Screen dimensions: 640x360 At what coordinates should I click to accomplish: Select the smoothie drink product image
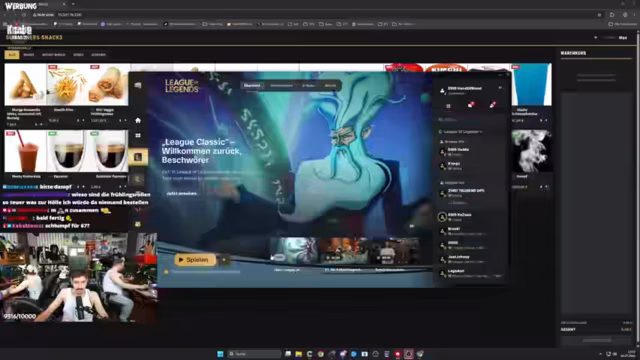25,151
